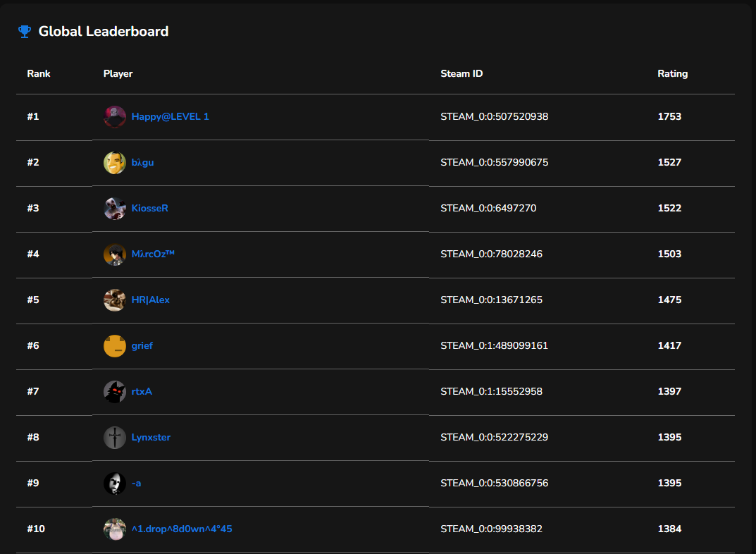Click the orange grief avatar

(114, 345)
